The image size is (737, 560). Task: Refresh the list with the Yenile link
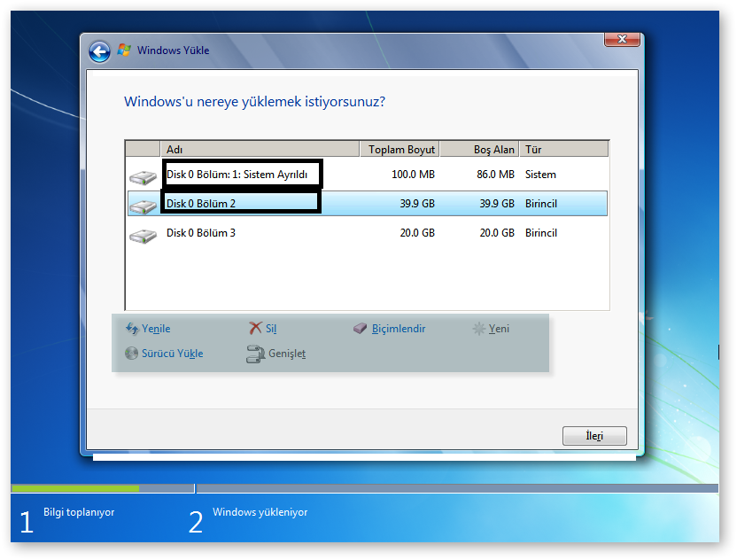coord(156,329)
